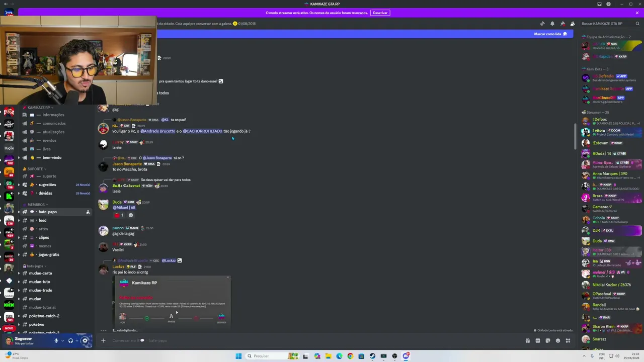Click the message attachment plus button
Viewport: 644px width, 362px height.
(x=103, y=341)
